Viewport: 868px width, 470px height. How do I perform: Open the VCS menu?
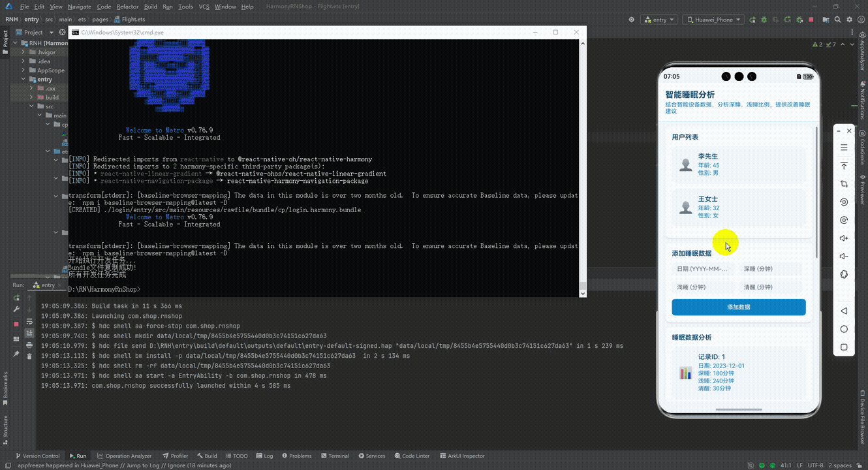pyautogui.click(x=204, y=7)
